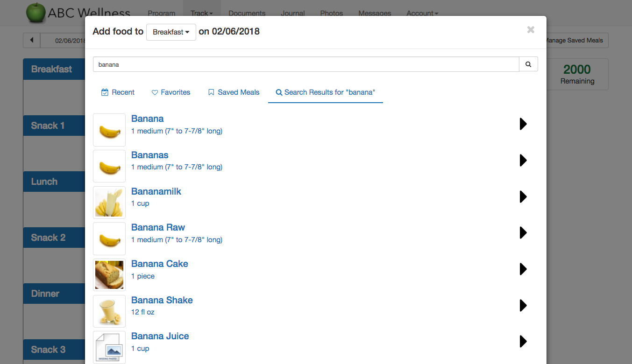Select Search Results for banana tab
Image resolution: width=632 pixels, height=364 pixels.
325,92
